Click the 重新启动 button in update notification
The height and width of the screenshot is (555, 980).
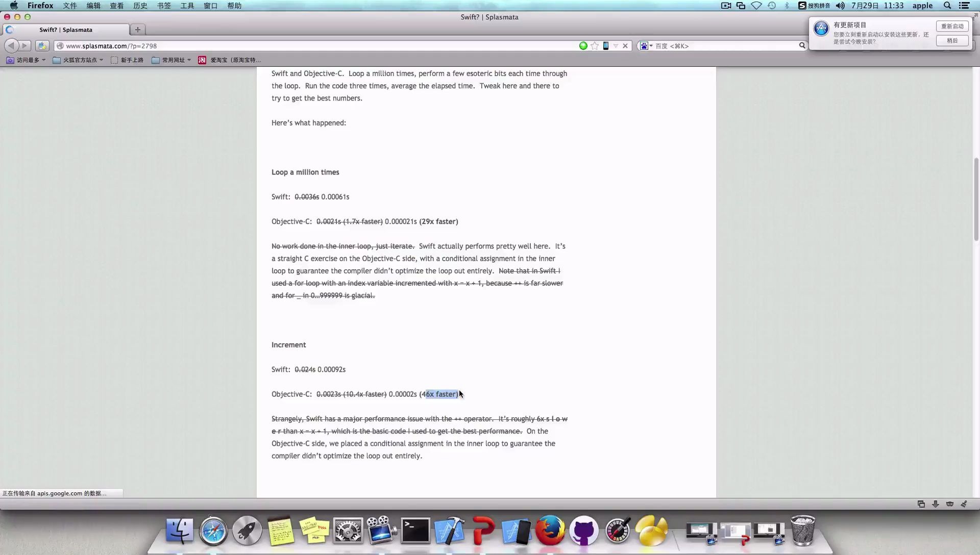tap(952, 27)
